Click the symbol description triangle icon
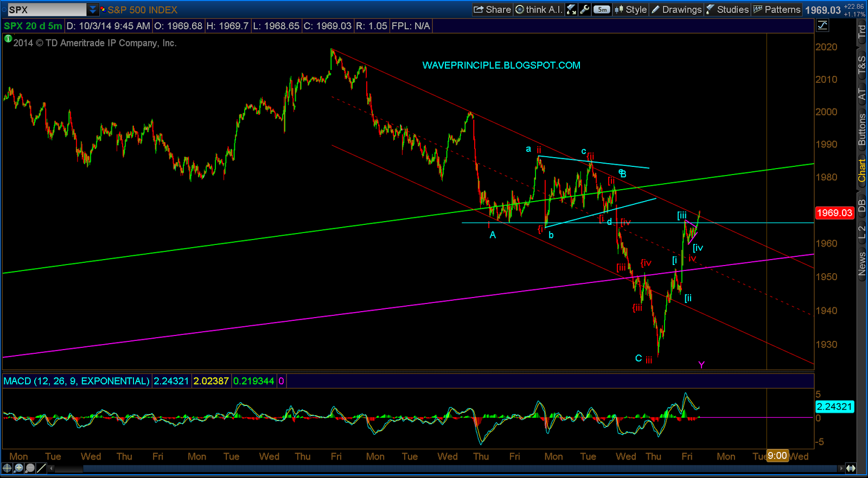 click(103, 10)
